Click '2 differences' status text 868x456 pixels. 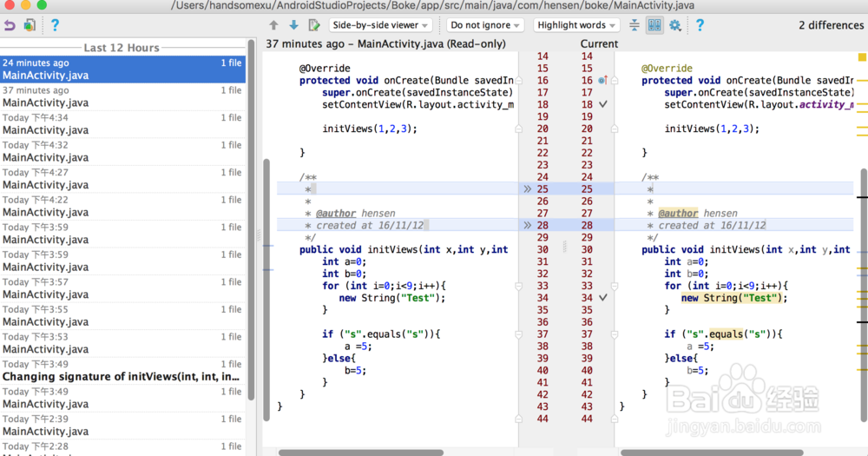pyautogui.click(x=831, y=25)
